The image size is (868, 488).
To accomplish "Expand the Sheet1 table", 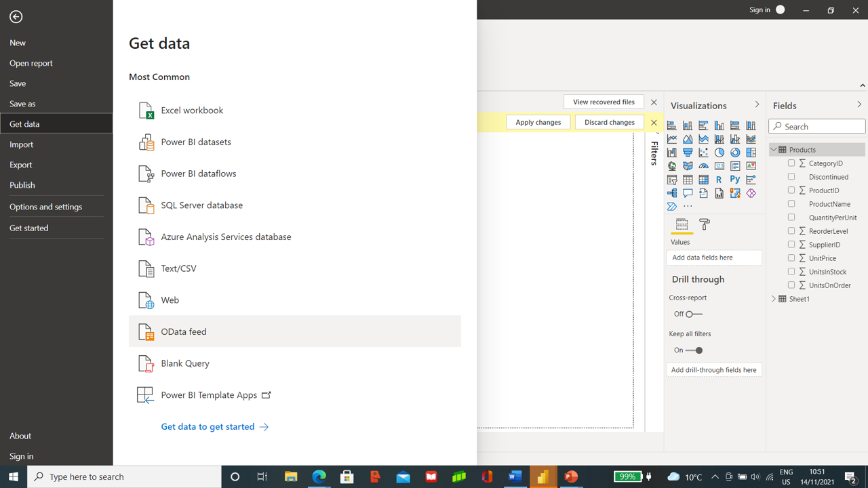I will [x=774, y=299].
